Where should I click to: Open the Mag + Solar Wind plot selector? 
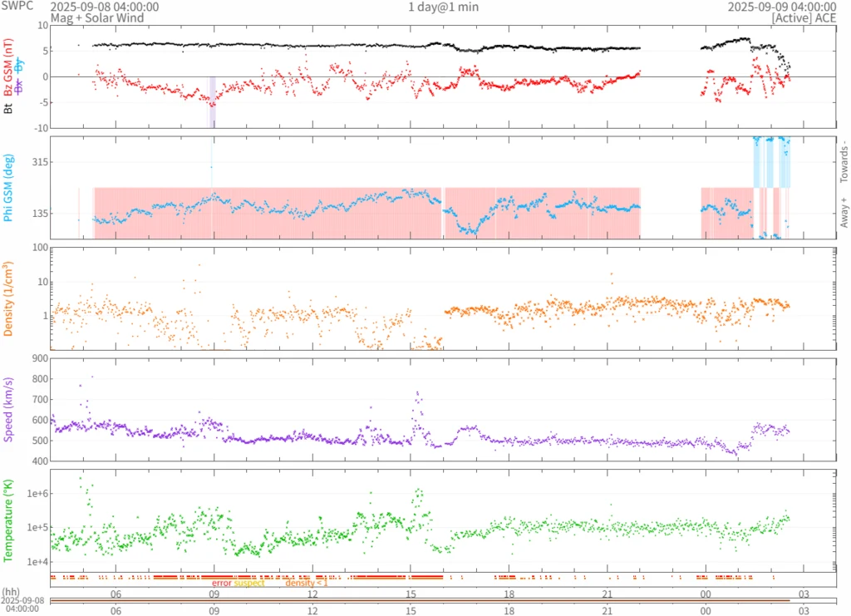(96, 18)
